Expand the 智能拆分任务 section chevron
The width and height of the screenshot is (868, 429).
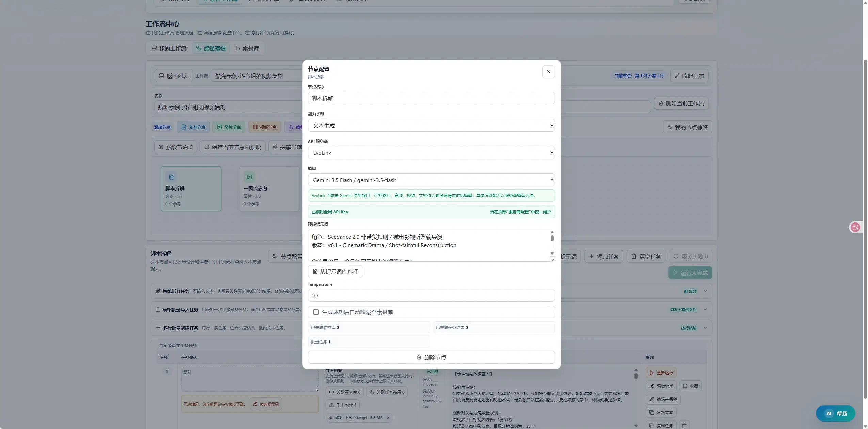pos(705,291)
